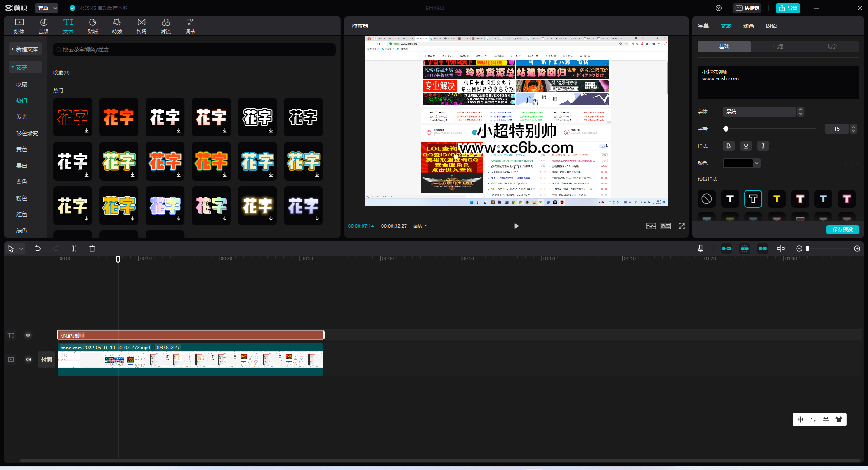Open the 菜单 menu dropdown

point(47,8)
